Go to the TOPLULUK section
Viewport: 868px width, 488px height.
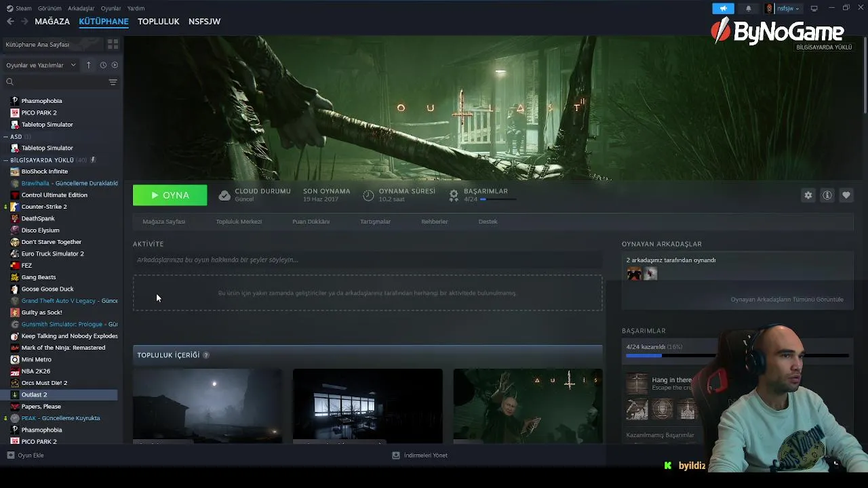tap(158, 22)
